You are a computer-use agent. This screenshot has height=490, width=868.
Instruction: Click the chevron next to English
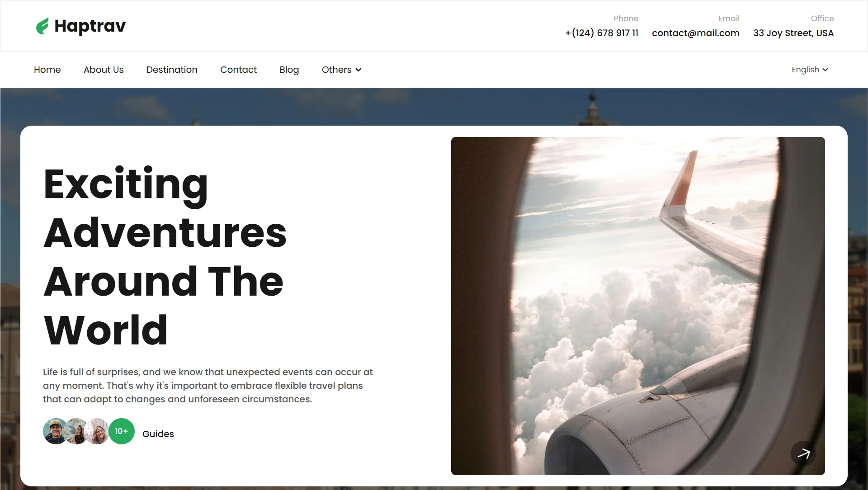(825, 70)
